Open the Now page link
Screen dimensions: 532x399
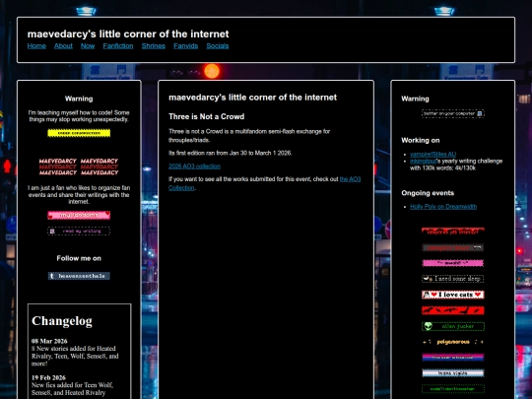pos(88,45)
